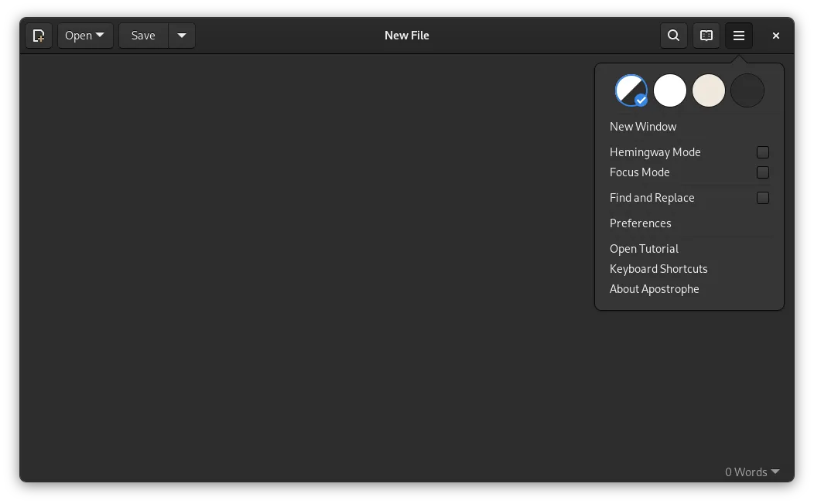
Task: Choose the sepia theme swatch
Action: click(709, 90)
